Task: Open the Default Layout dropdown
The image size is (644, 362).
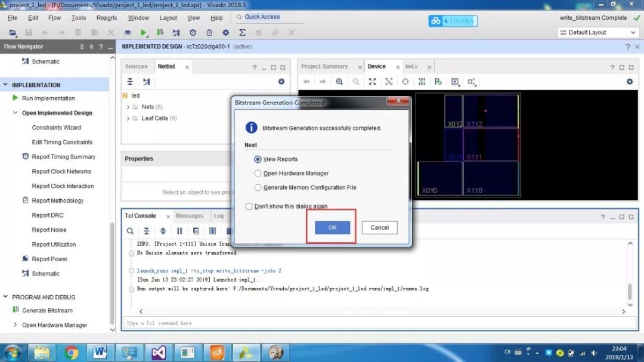Action: [598, 32]
